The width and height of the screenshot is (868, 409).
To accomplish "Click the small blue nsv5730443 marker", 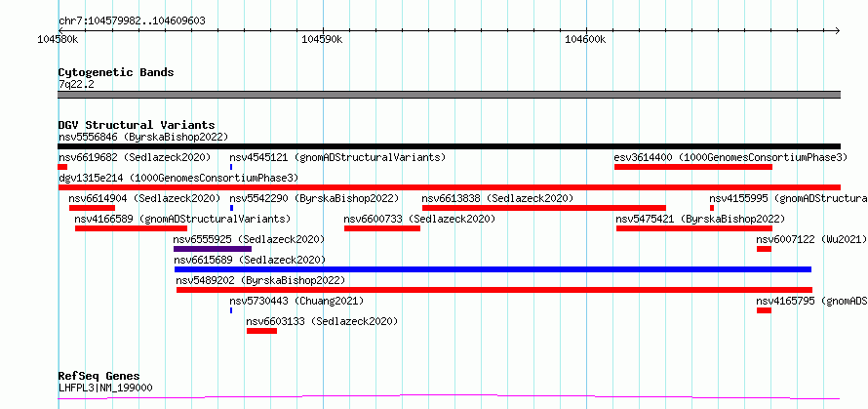I will pos(231,310).
